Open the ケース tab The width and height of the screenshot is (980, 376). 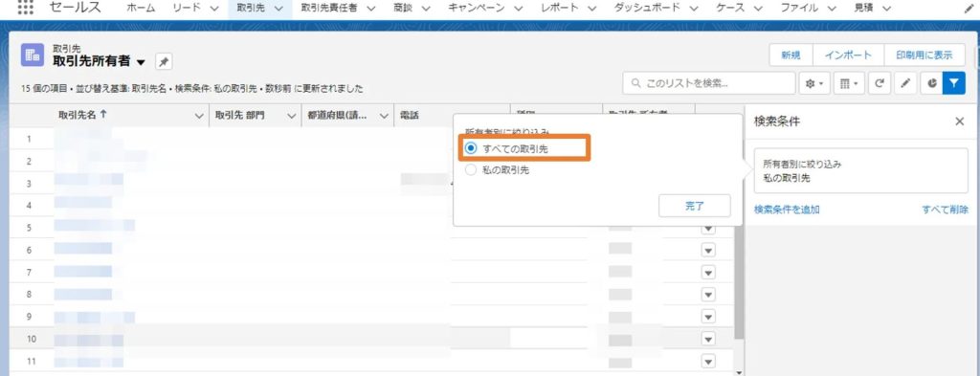tap(731, 8)
